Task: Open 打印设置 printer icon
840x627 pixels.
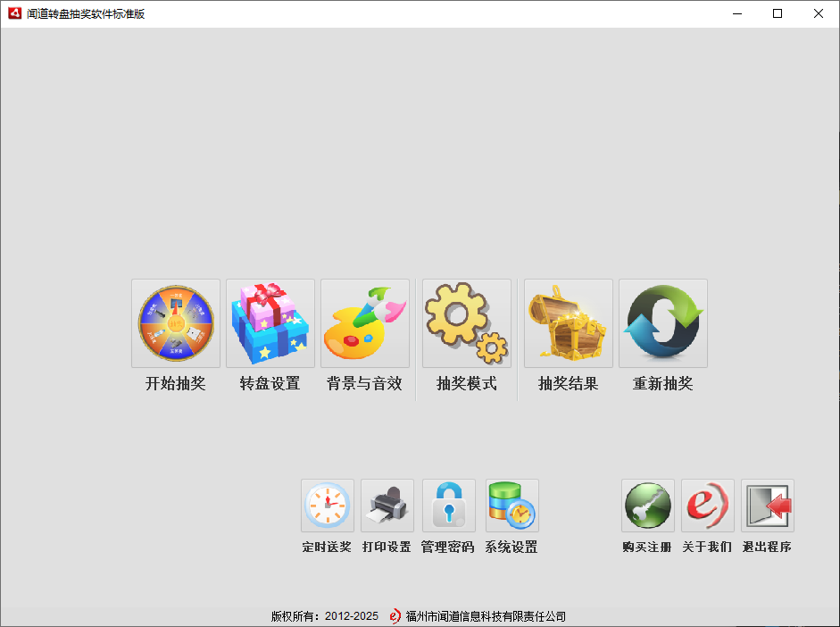Action: click(387, 506)
